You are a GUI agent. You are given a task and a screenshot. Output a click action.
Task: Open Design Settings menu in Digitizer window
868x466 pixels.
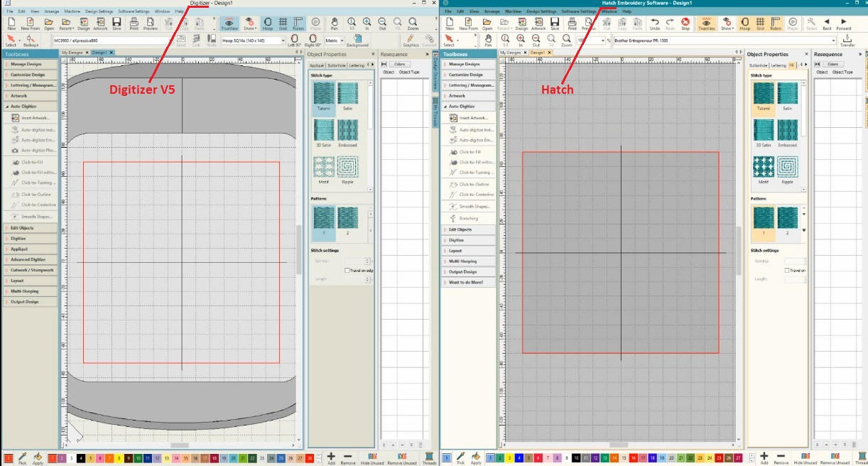[99, 11]
